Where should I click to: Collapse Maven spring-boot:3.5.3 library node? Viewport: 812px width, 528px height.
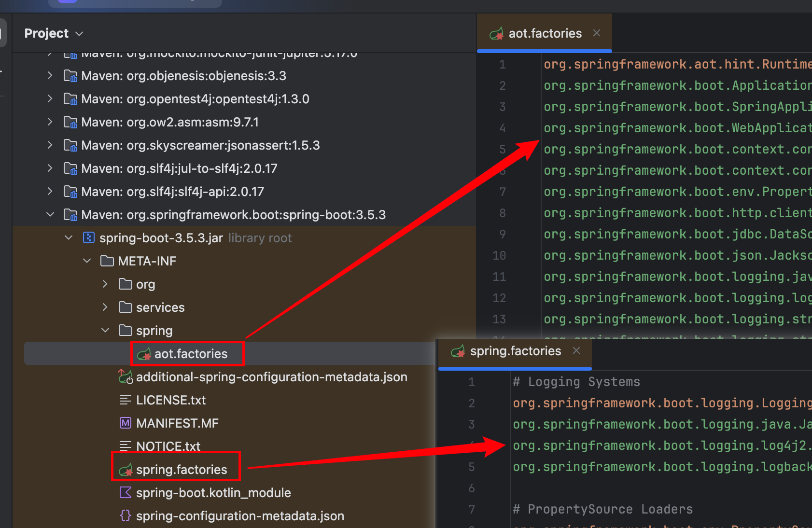click(50, 215)
